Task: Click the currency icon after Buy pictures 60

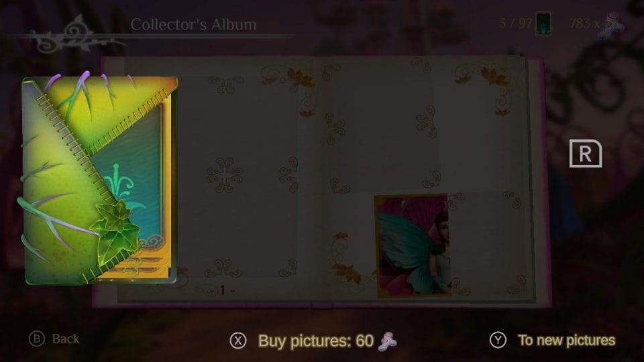Action: (x=387, y=341)
